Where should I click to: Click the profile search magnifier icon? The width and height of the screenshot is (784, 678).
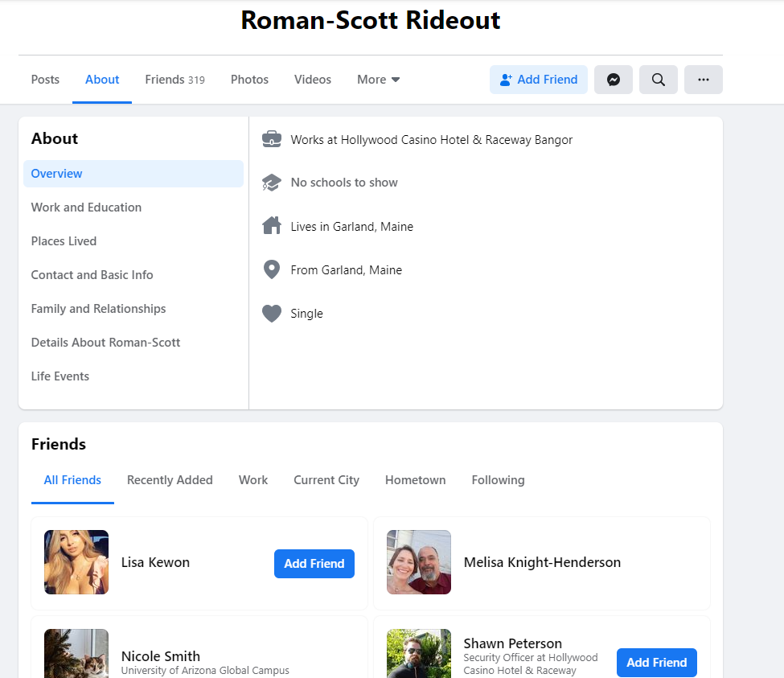658,80
